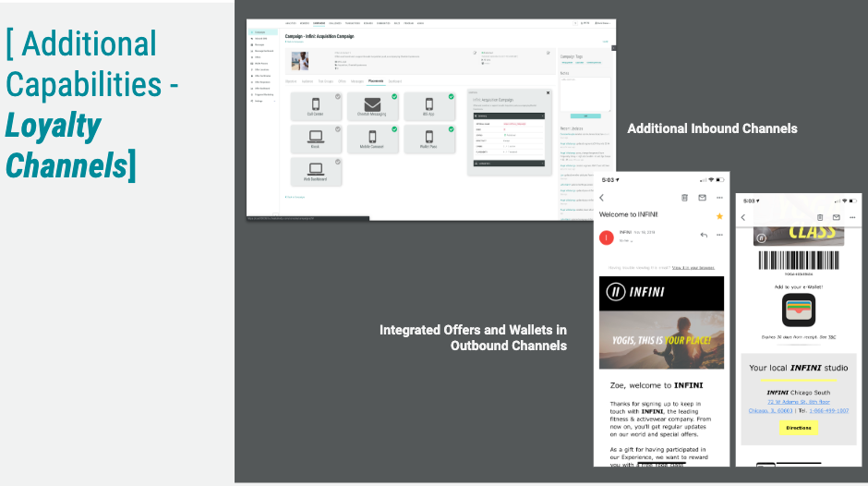Click inside the Notes text box

[x=585, y=93]
